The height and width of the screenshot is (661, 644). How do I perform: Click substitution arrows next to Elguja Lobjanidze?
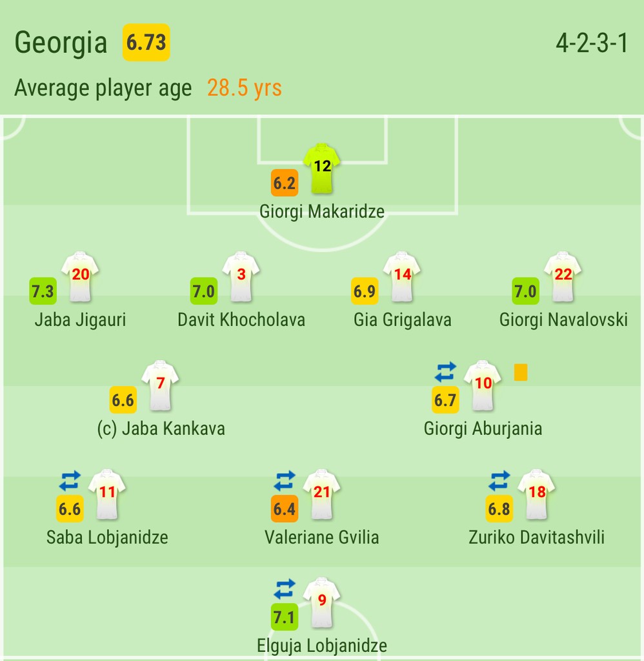(x=285, y=589)
